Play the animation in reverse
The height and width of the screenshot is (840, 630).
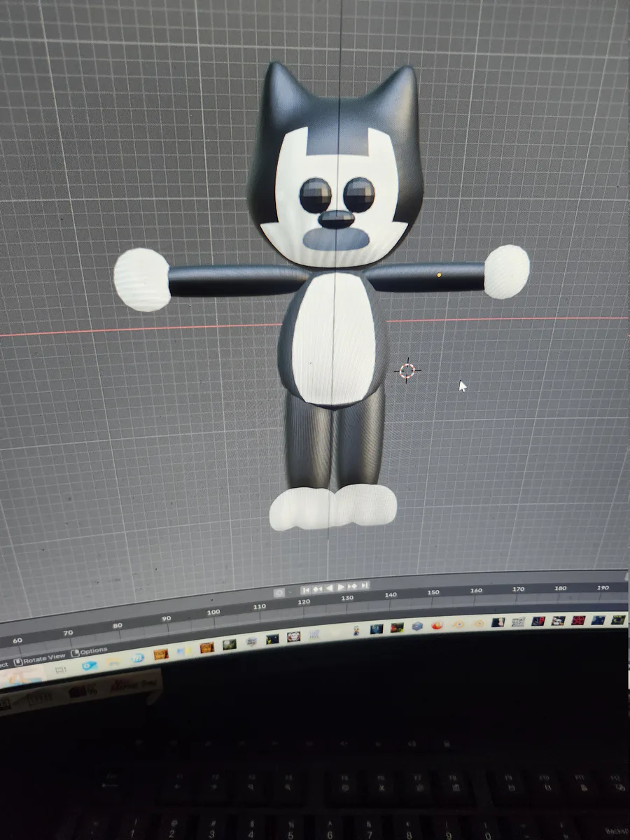(x=329, y=587)
